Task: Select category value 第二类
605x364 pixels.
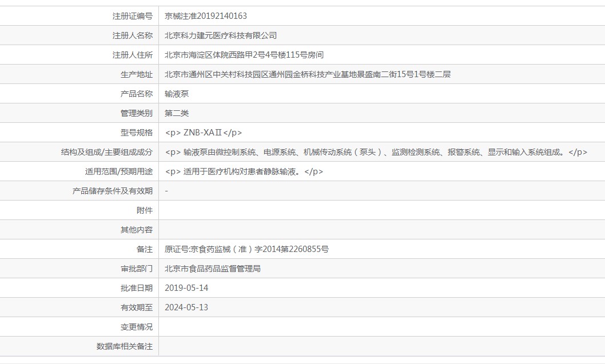Action: (x=177, y=113)
